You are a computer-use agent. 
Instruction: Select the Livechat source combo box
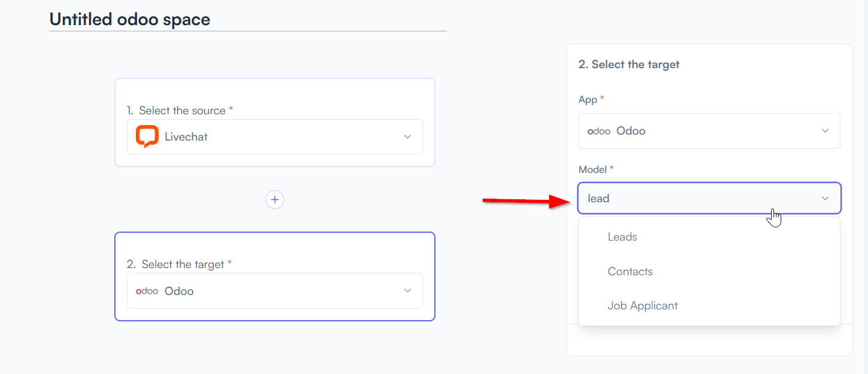(275, 136)
